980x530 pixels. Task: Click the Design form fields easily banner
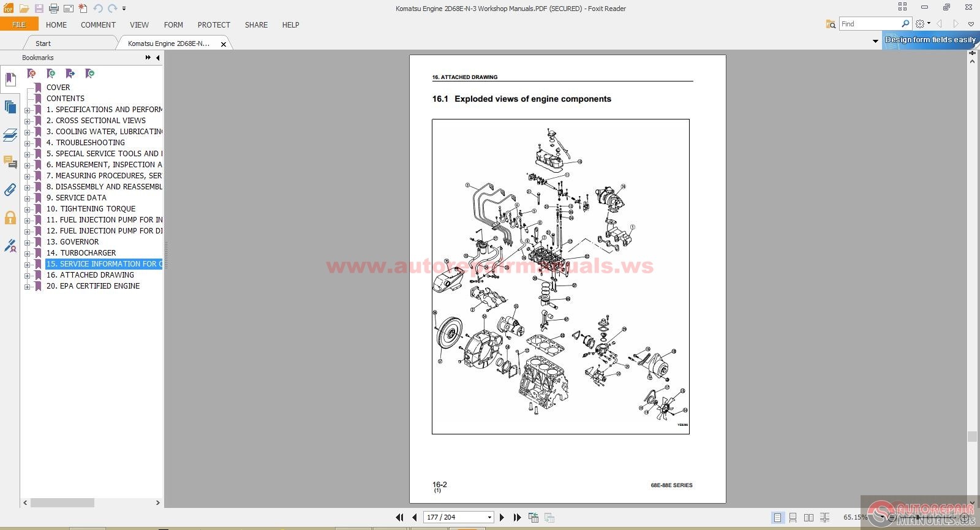930,40
